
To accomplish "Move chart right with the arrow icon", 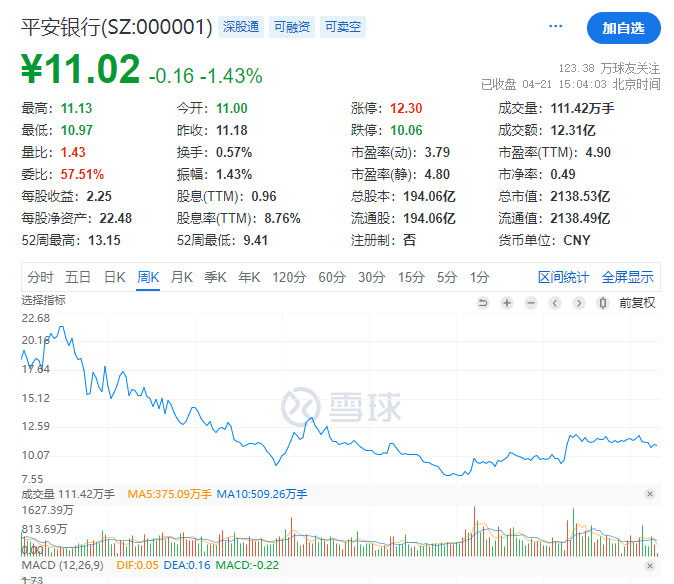I will point(579,303).
